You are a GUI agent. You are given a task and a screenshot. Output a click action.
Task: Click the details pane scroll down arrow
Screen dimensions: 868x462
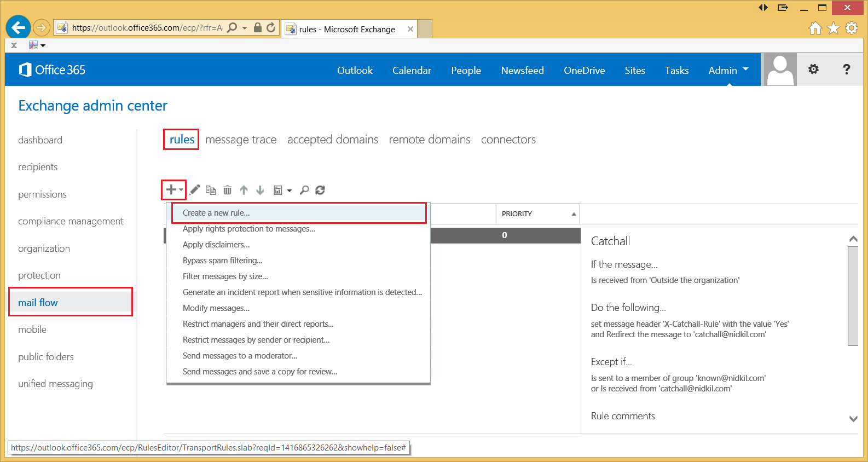853,418
